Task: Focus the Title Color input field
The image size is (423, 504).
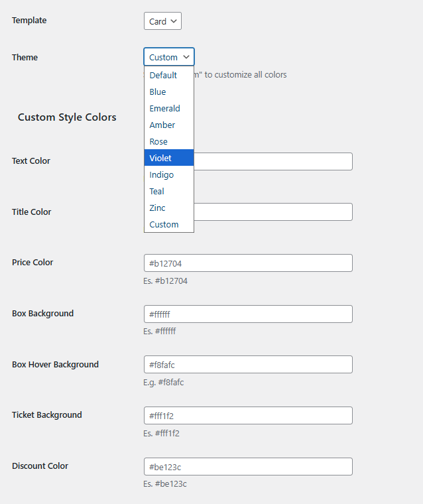Action: pyautogui.click(x=272, y=212)
